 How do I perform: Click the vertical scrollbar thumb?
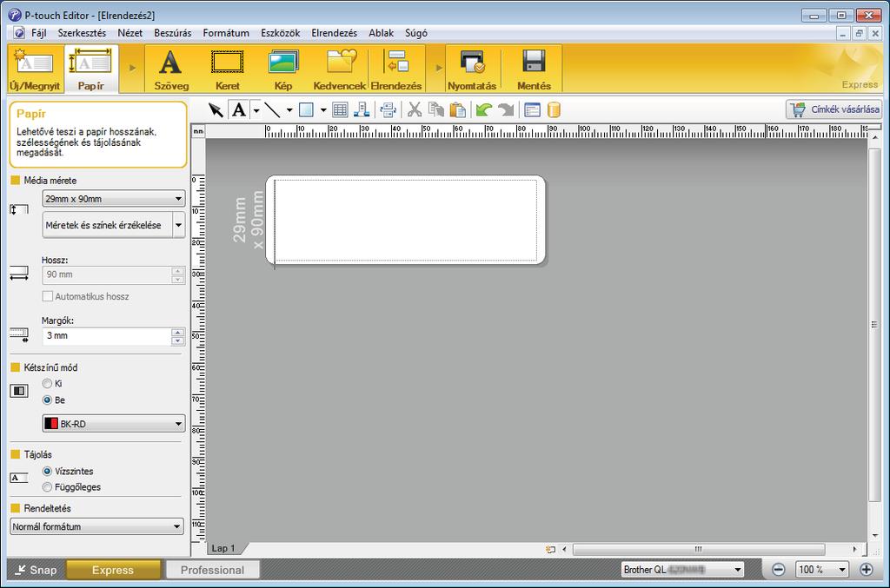point(874,324)
